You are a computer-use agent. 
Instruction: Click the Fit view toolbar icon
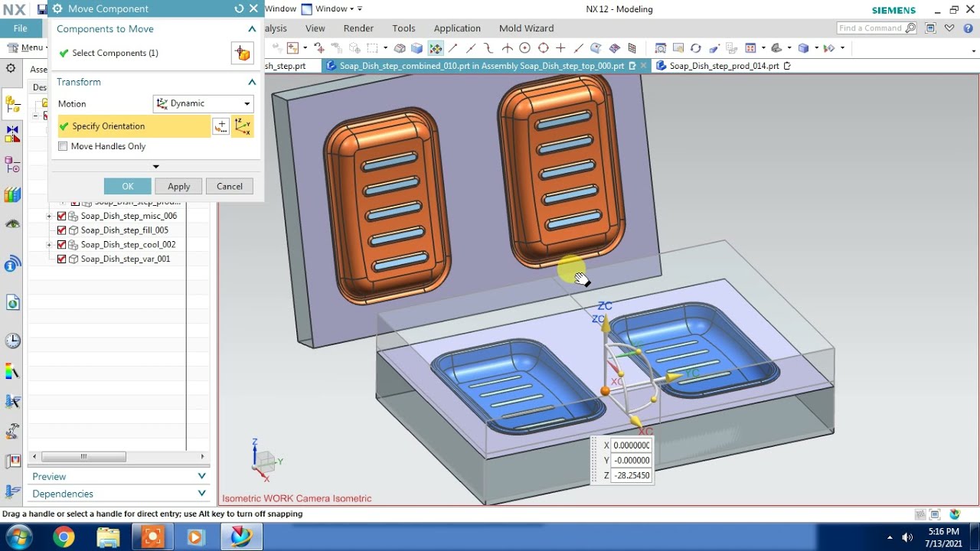pos(661,48)
